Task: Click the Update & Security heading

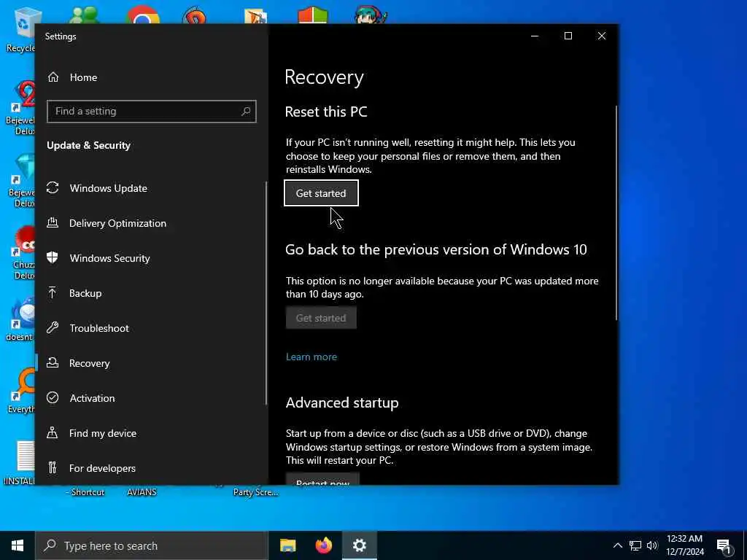Action: pyautogui.click(x=88, y=145)
